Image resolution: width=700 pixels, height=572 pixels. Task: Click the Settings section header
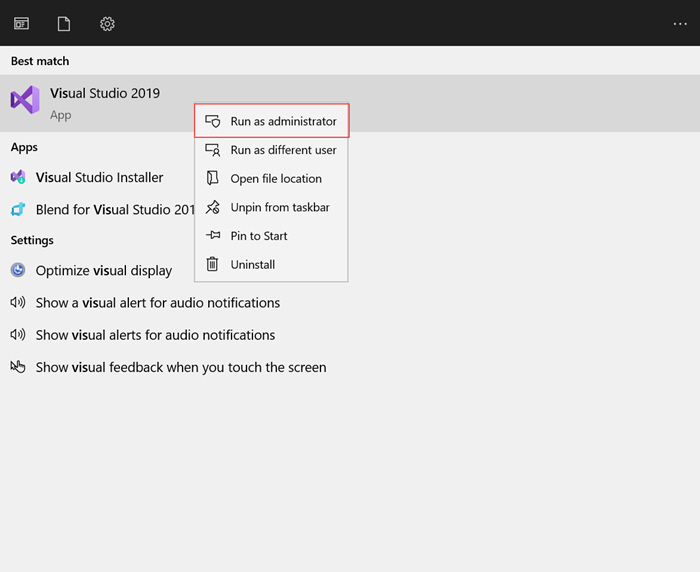(x=32, y=240)
